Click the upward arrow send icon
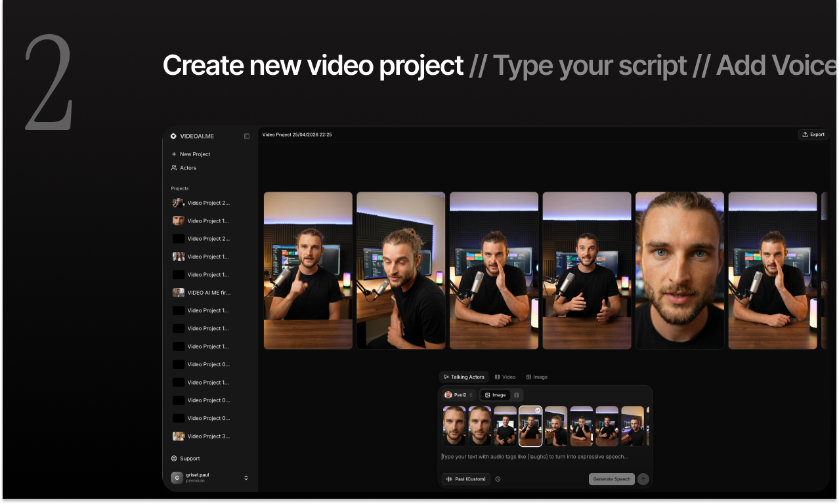839x504 pixels. click(643, 479)
